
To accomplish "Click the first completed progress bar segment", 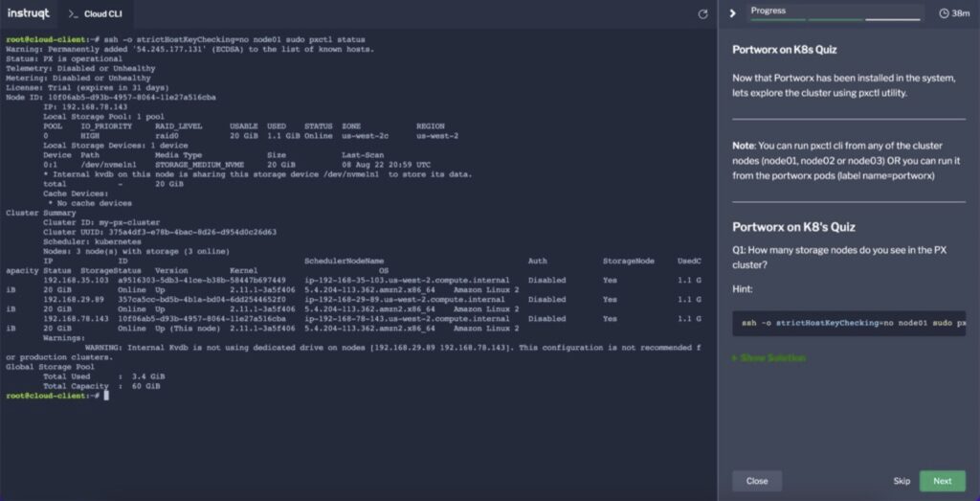I will click(x=779, y=19).
